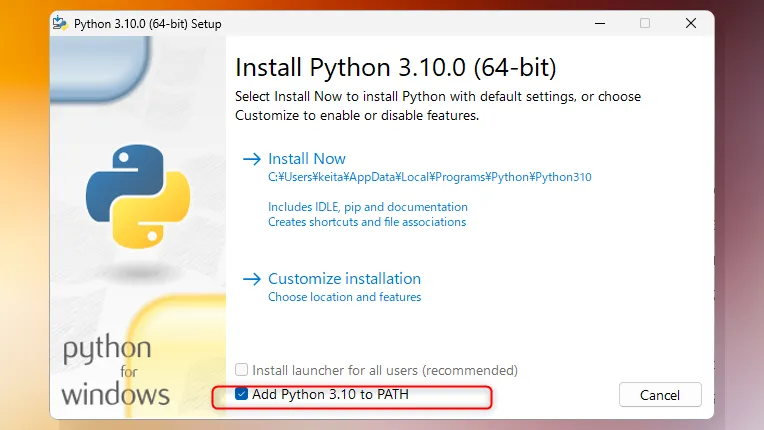Click the "Install Python 3.10.0 (64-bit)" heading
The image size is (764, 430).
[395, 68]
